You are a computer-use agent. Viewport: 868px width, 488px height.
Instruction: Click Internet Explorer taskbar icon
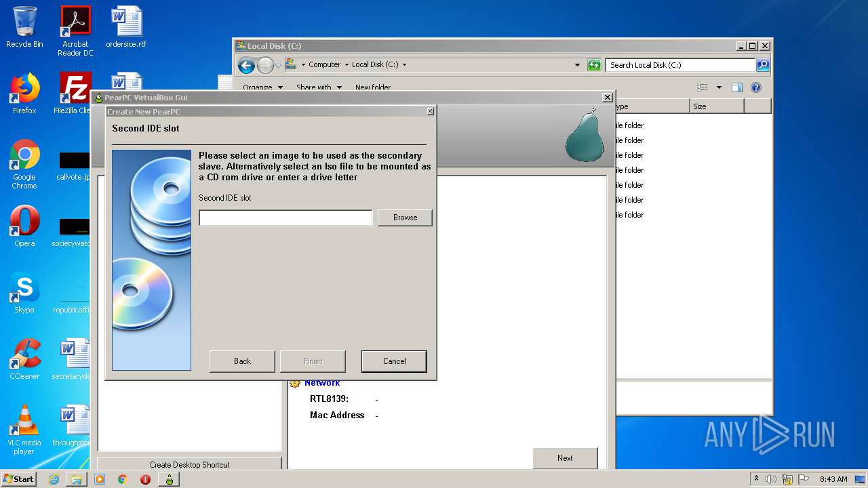pyautogui.click(x=54, y=479)
